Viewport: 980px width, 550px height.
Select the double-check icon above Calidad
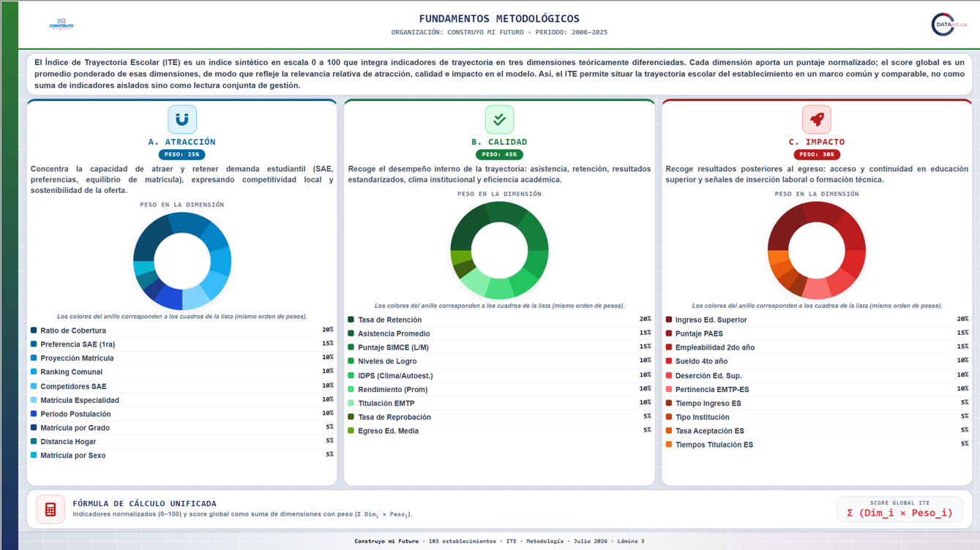click(499, 119)
